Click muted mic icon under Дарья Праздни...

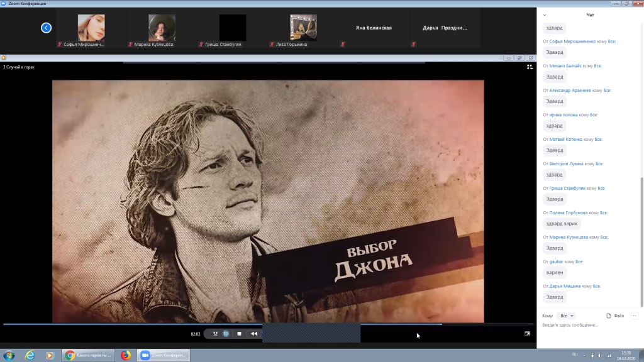[414, 45]
